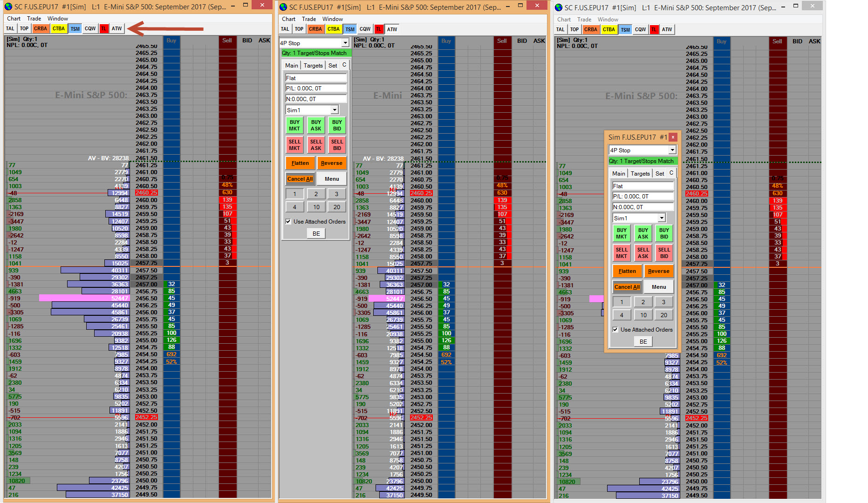Close the floating Sim F.US.EPU17 trade window
The width and height of the screenshot is (868, 503).
pos(673,137)
